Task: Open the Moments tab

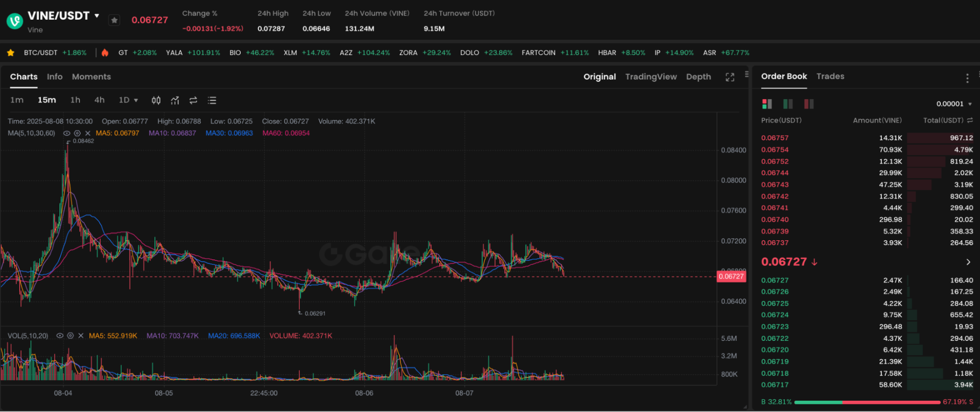Action: click(x=91, y=77)
